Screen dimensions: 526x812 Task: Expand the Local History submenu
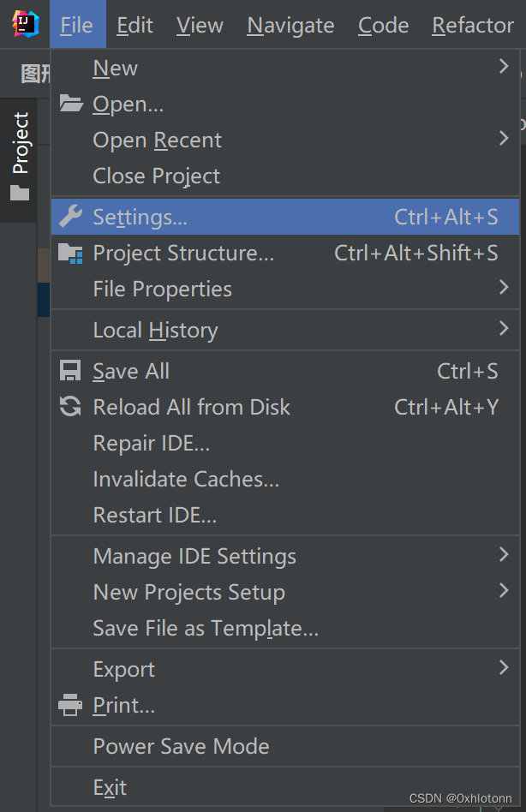point(504,329)
